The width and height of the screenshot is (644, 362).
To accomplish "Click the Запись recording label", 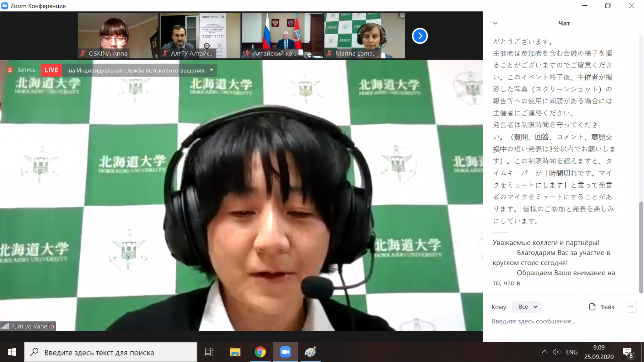I will (26, 70).
